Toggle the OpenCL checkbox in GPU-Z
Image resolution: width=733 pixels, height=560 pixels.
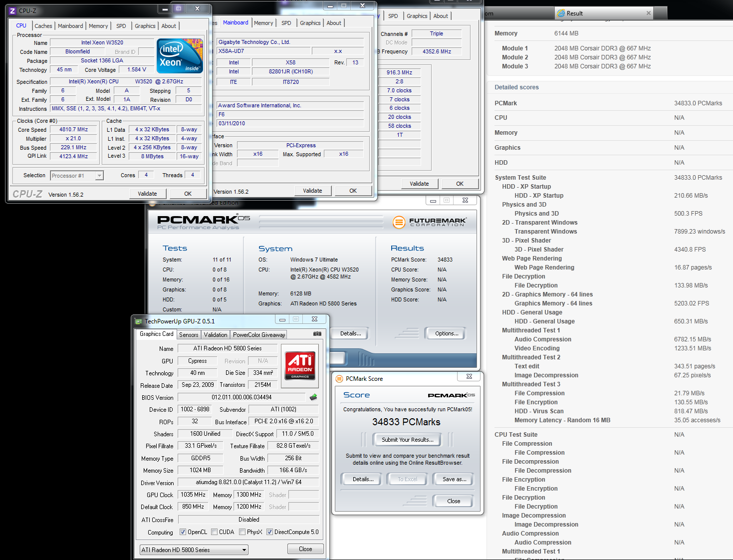[x=183, y=532]
